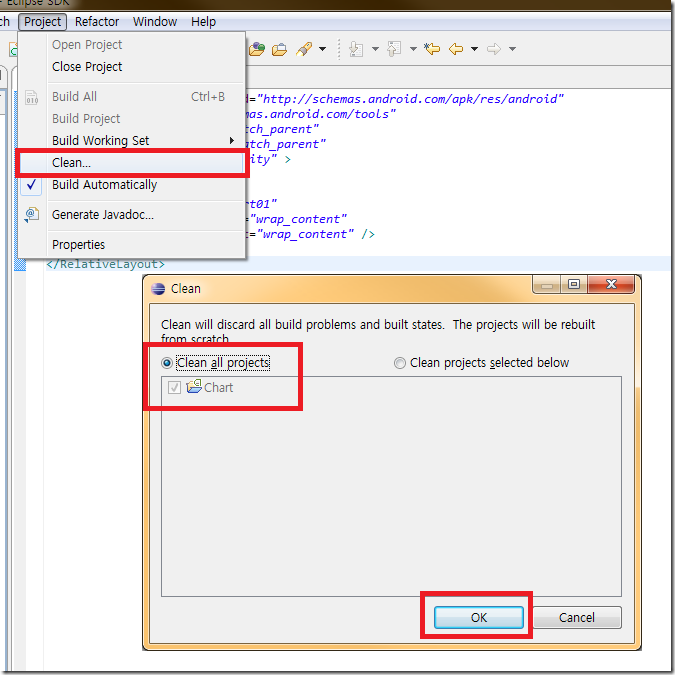675x675 pixels.
Task: Choose Build Project menu entry
Action: pos(131,119)
